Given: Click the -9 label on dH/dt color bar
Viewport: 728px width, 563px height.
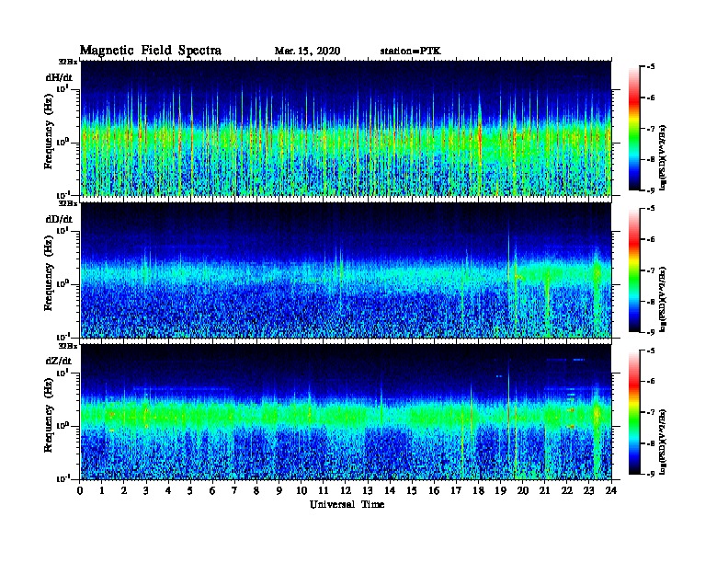Looking at the screenshot, I should point(651,190).
